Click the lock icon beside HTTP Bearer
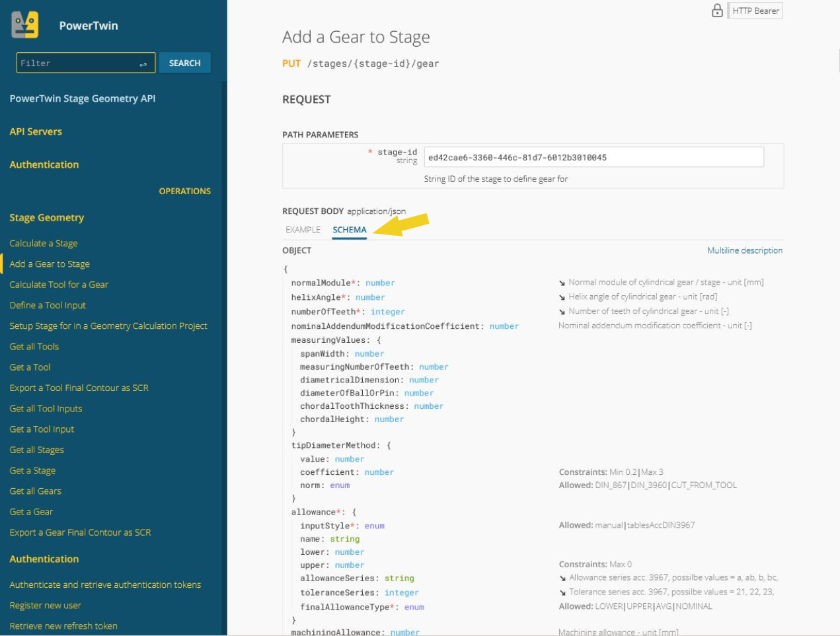The width and height of the screenshot is (840, 636). (x=717, y=11)
